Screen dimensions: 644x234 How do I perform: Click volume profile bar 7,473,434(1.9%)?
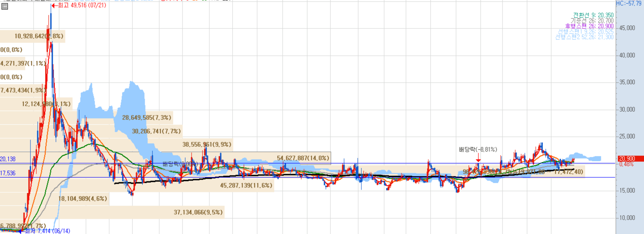pos(24,90)
